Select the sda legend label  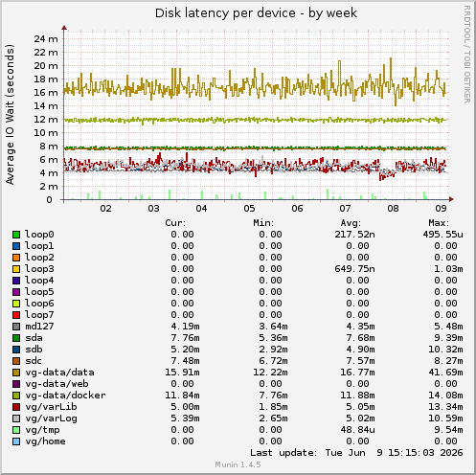(34, 338)
